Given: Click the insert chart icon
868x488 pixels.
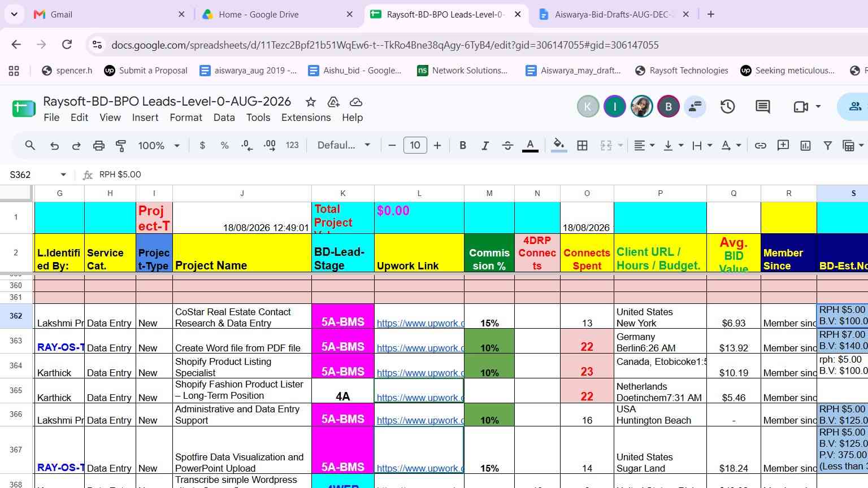Looking at the screenshot, I should (805, 146).
